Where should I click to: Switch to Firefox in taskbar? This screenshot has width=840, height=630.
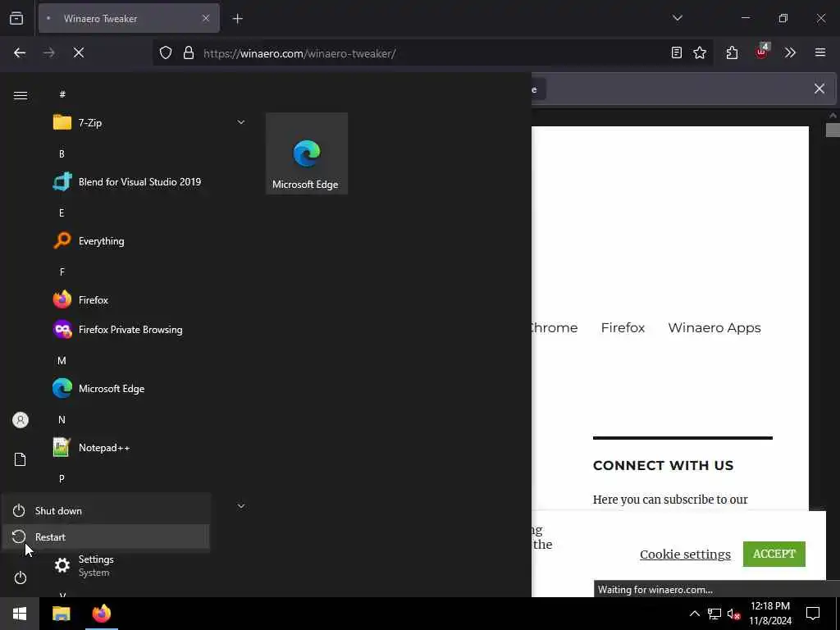click(x=101, y=614)
